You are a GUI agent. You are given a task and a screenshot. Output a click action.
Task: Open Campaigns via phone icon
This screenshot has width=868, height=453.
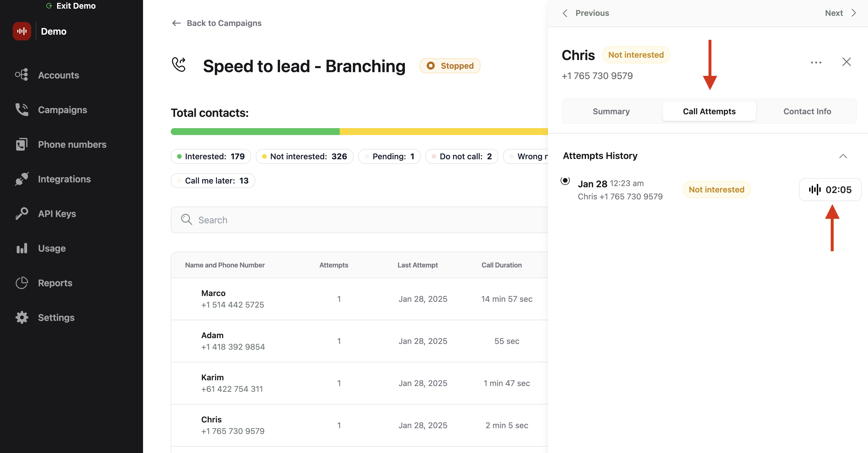[22, 110]
